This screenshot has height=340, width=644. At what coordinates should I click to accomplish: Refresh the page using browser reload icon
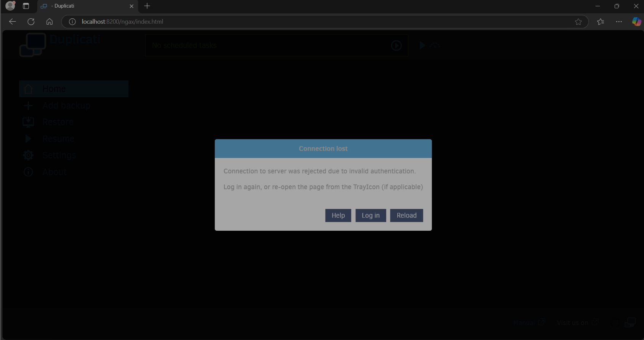(x=31, y=22)
